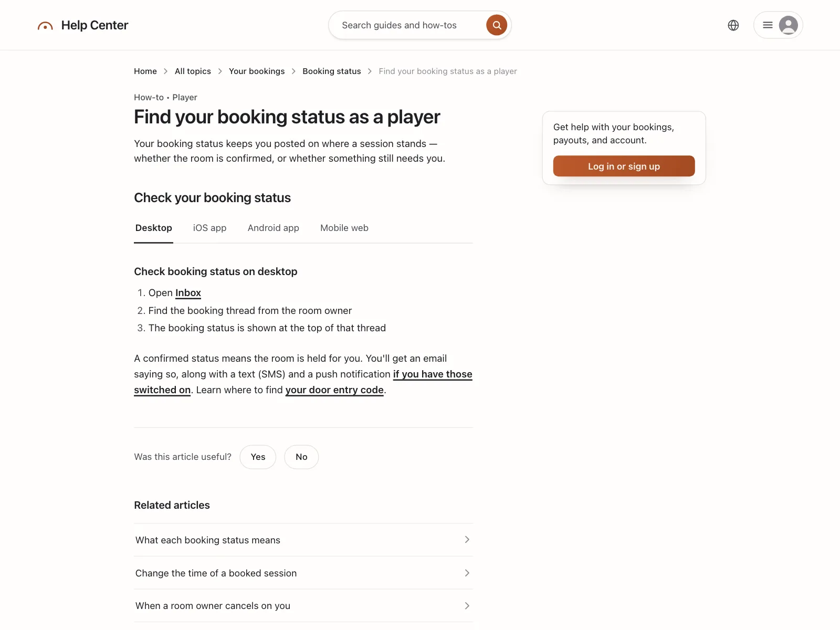This screenshot has height=630, width=840.
Task: Click chevron on 'Change the time of a booked session'
Action: (x=467, y=573)
